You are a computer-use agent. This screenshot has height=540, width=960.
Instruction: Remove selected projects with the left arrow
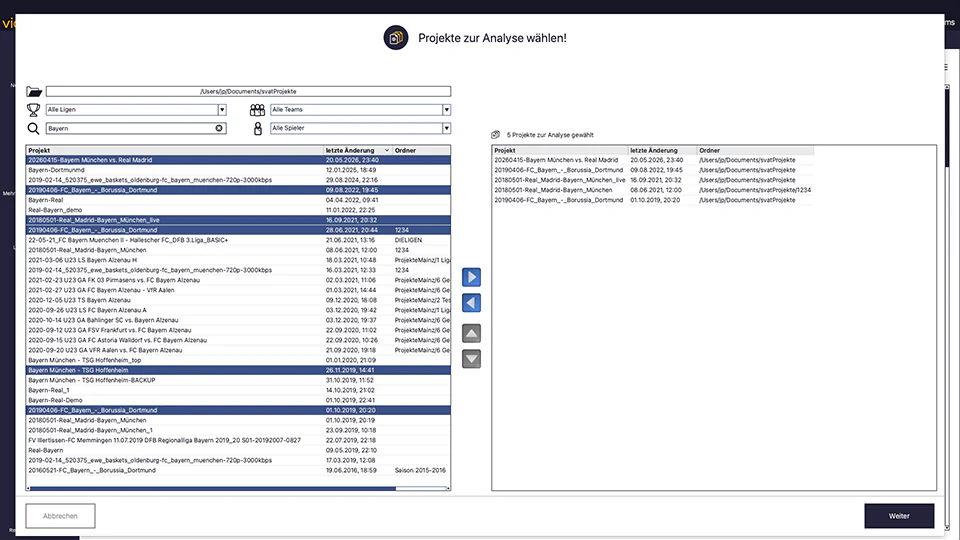(x=471, y=303)
